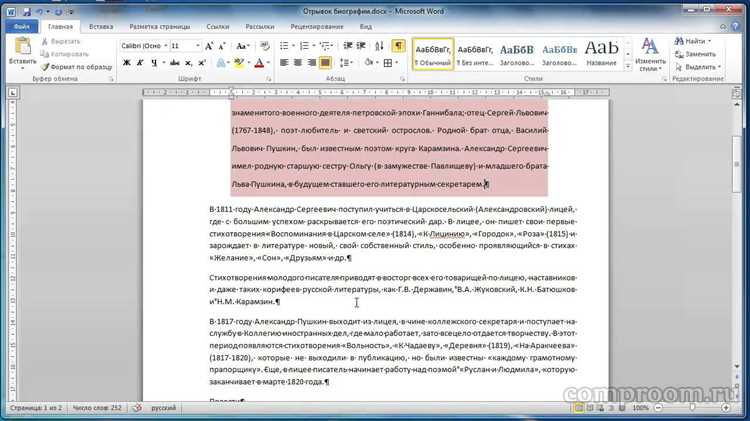
Task: Open the Font dialog launcher (Шрифт)
Action: [x=269, y=79]
